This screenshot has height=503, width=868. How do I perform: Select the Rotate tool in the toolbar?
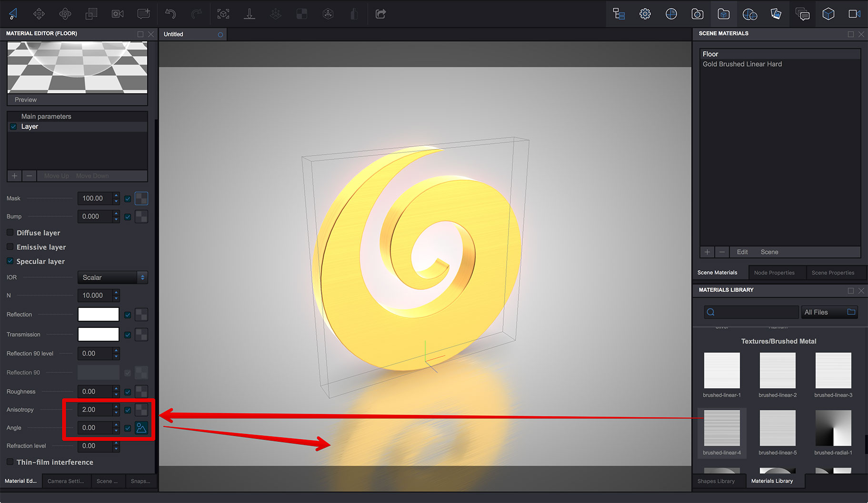[65, 14]
